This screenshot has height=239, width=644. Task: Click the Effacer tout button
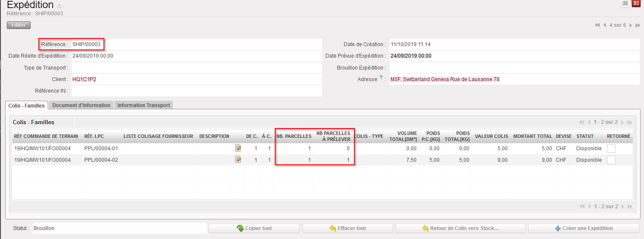pyautogui.click(x=348, y=228)
